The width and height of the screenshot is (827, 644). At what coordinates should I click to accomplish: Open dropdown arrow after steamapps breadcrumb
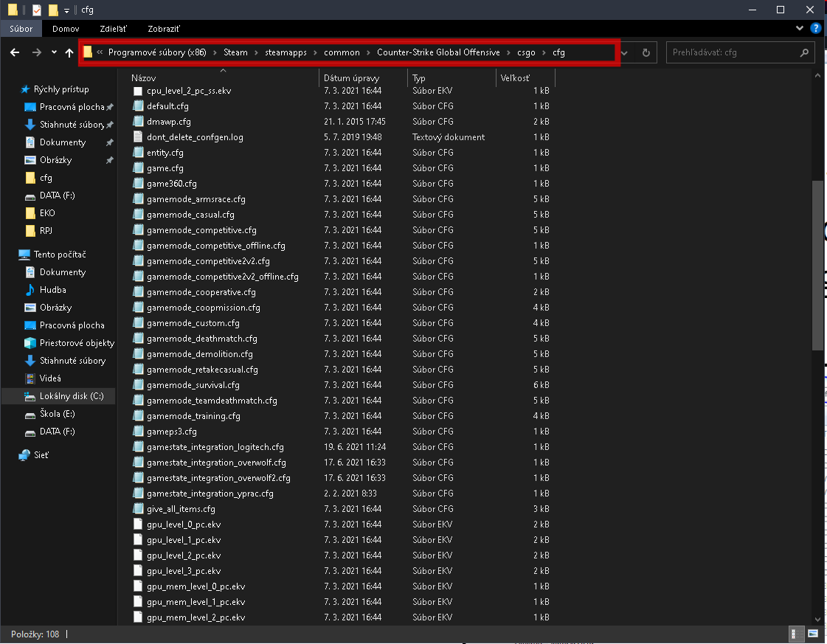pyautogui.click(x=315, y=52)
